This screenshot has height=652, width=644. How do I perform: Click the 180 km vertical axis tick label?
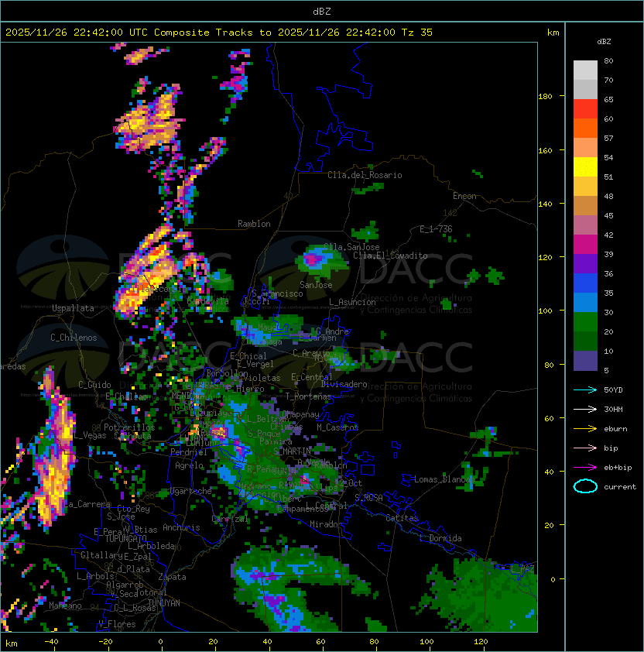click(x=545, y=97)
